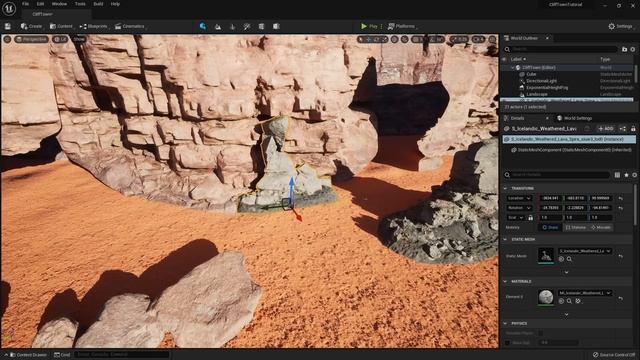
Task: Click the Details search field
Action: [558, 175]
